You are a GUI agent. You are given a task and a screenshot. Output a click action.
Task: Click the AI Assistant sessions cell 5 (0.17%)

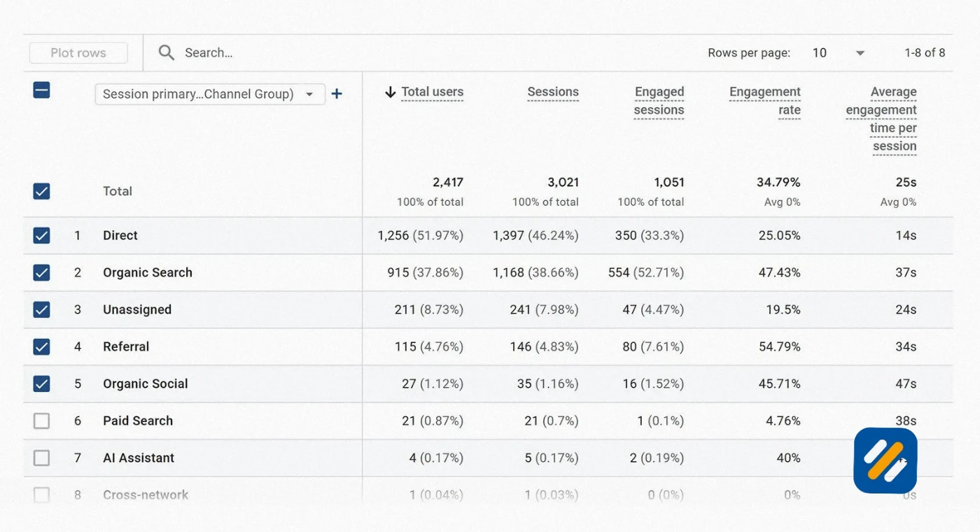pyautogui.click(x=552, y=458)
